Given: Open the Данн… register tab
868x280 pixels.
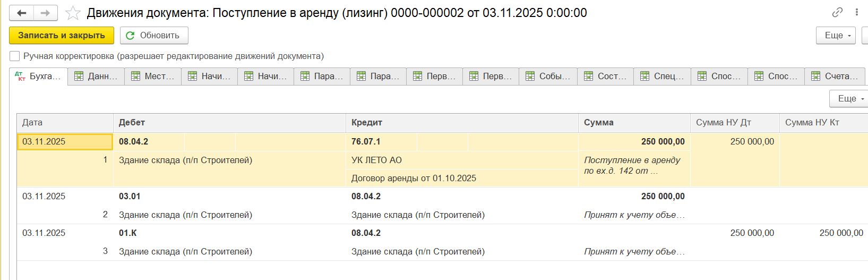Looking at the screenshot, I should (x=96, y=77).
